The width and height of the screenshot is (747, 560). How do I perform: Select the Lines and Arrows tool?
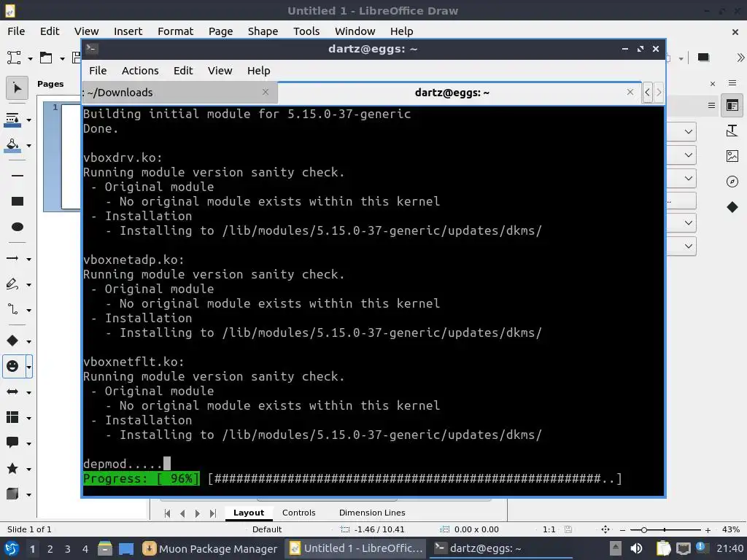pos(12,259)
